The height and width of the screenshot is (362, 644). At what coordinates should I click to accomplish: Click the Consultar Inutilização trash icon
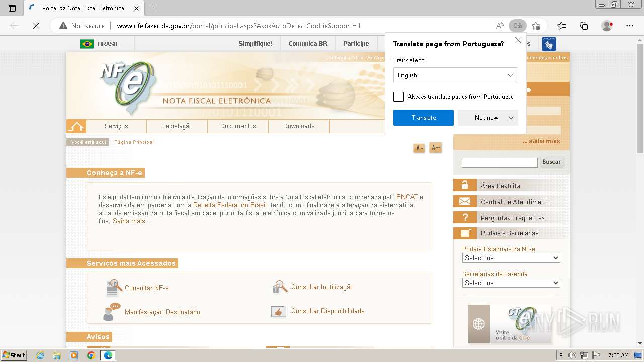tap(280, 287)
